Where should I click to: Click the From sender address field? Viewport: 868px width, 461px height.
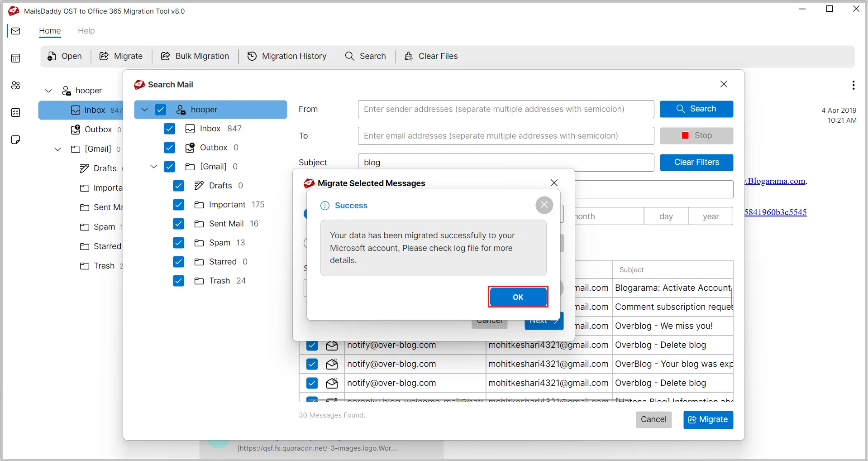(506, 109)
